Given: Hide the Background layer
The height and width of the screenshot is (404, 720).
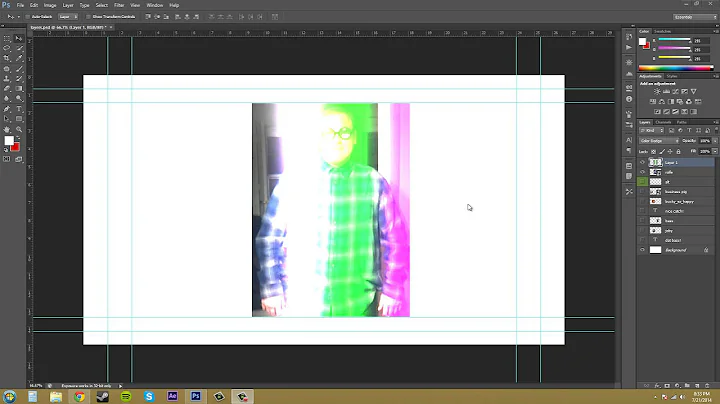Looking at the screenshot, I should click(x=642, y=250).
